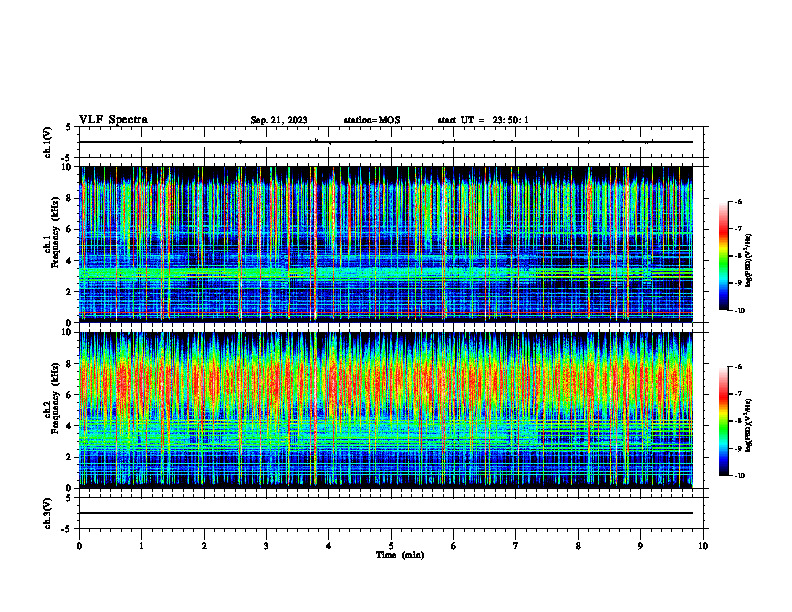Click the time-axis tick label '0'
Screen dimensions: 792x612
pos(79,546)
